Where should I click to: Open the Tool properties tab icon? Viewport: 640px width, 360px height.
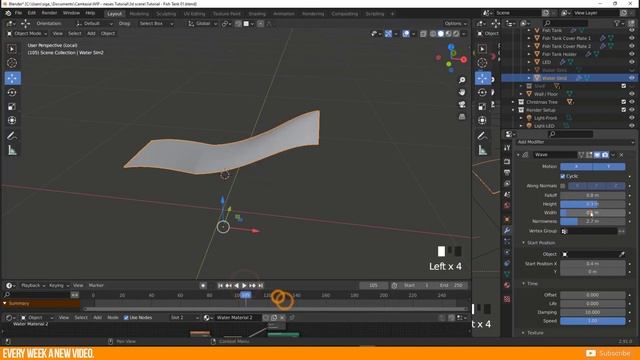tap(507, 148)
